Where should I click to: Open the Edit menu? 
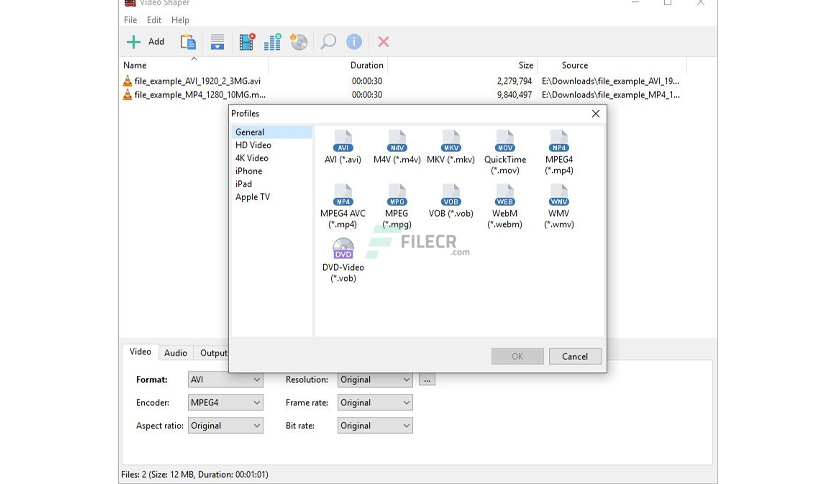tap(154, 20)
